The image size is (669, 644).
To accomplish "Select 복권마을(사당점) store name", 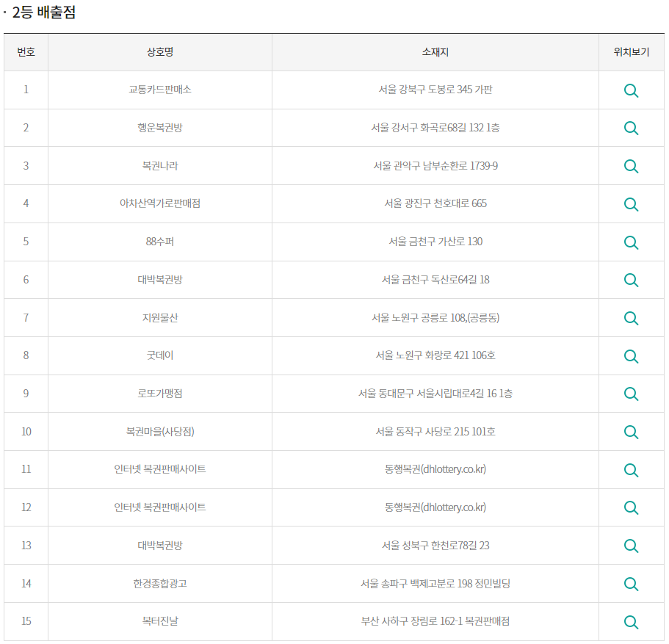I will pyautogui.click(x=160, y=432).
